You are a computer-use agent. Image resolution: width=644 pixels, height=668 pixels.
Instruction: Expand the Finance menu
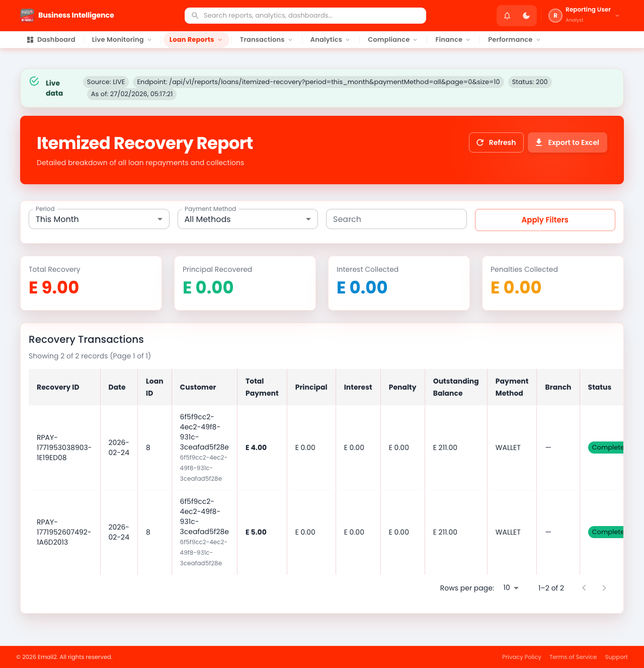click(x=453, y=40)
